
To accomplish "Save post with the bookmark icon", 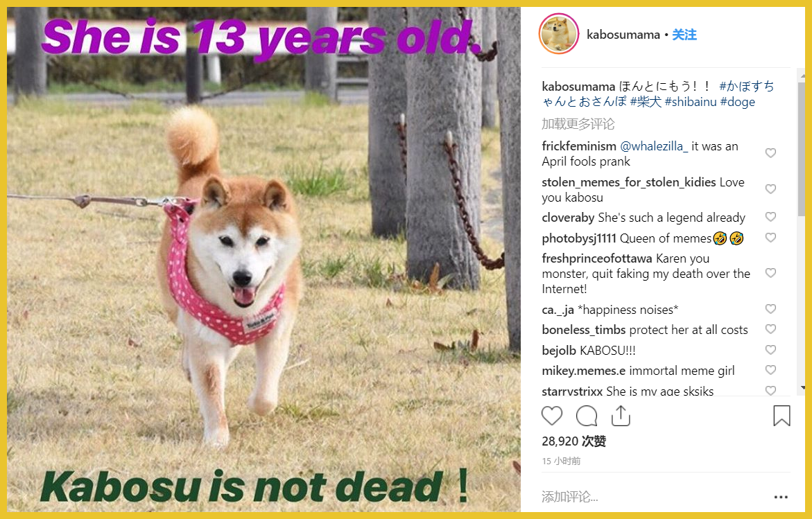I will click(x=781, y=416).
